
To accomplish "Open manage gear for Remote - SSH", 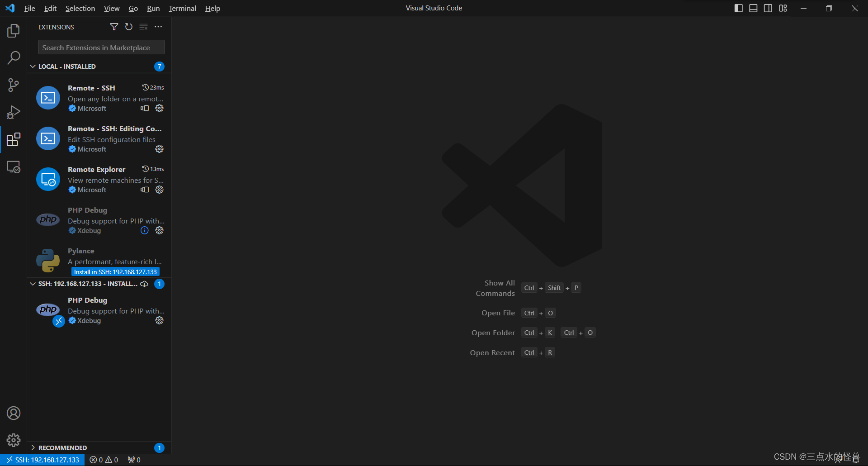I will click(160, 108).
